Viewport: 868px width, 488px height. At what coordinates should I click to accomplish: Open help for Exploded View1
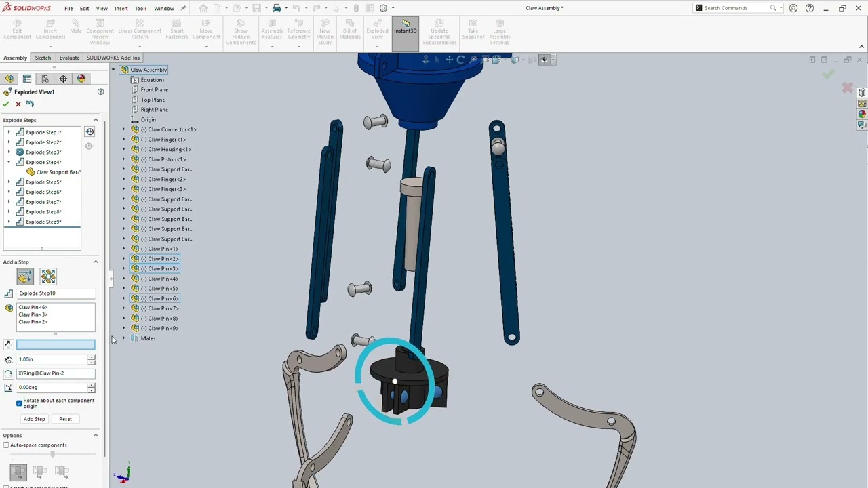[100, 91]
